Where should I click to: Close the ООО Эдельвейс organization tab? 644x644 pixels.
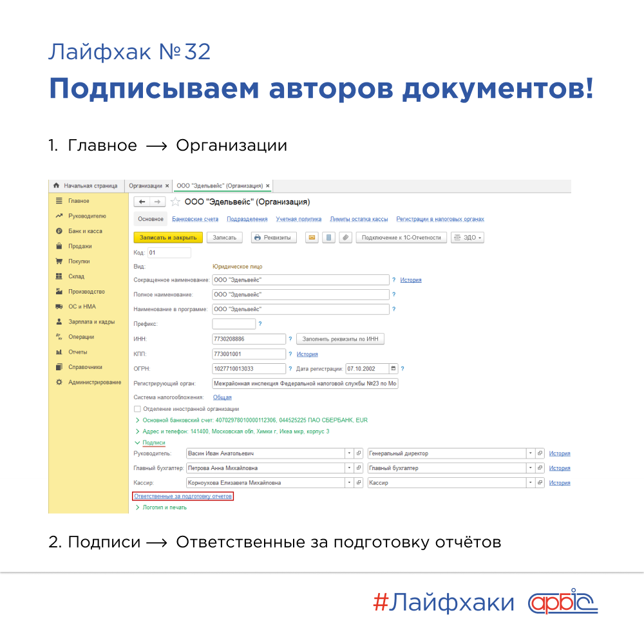(268, 186)
